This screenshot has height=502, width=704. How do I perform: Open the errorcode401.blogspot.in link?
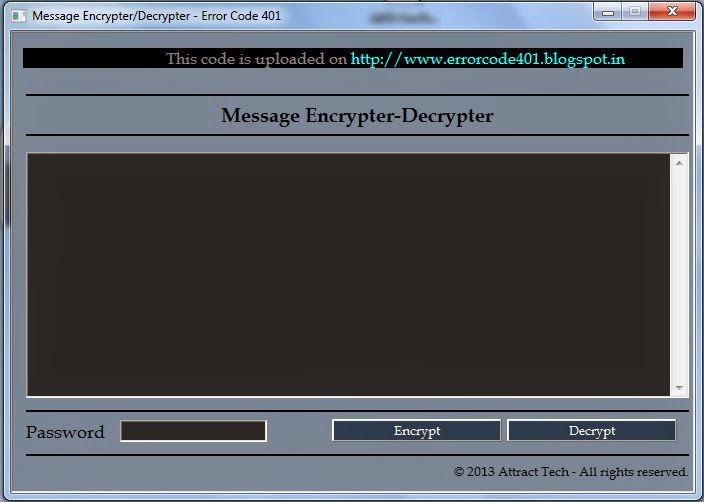point(488,59)
